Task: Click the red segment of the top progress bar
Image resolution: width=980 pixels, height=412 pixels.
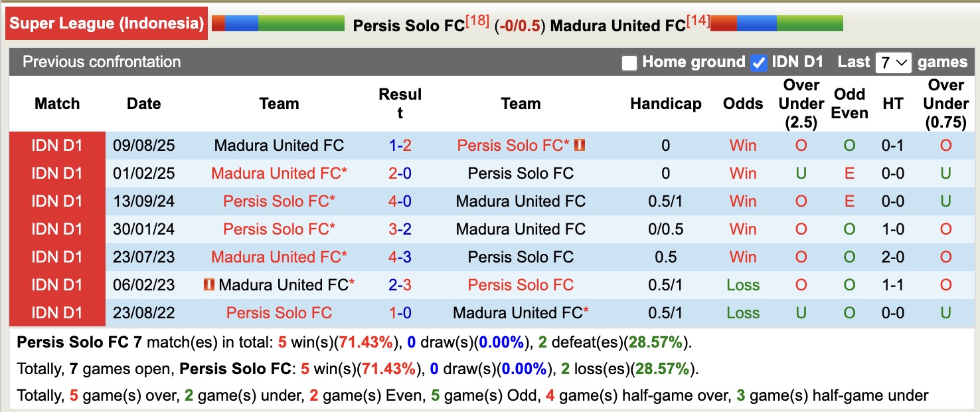Action: [x=220, y=23]
